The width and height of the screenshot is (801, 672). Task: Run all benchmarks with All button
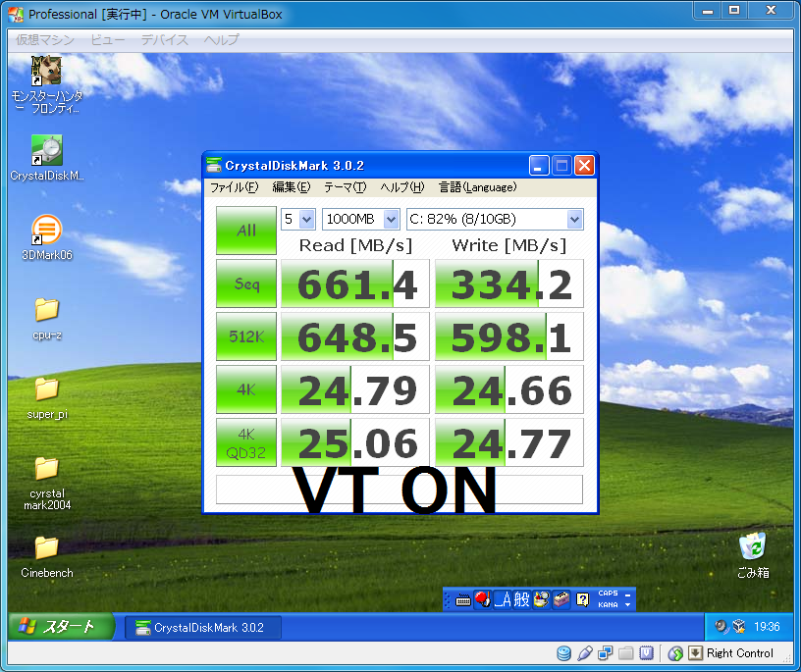click(246, 231)
